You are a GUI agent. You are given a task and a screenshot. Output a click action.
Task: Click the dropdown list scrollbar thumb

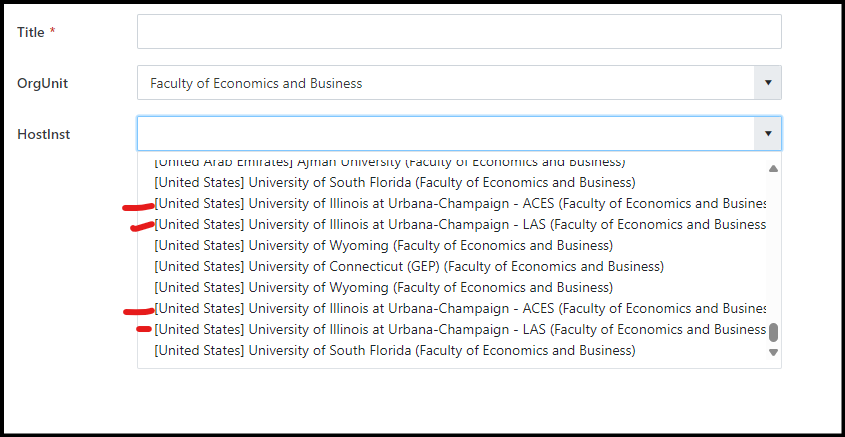tap(773, 332)
